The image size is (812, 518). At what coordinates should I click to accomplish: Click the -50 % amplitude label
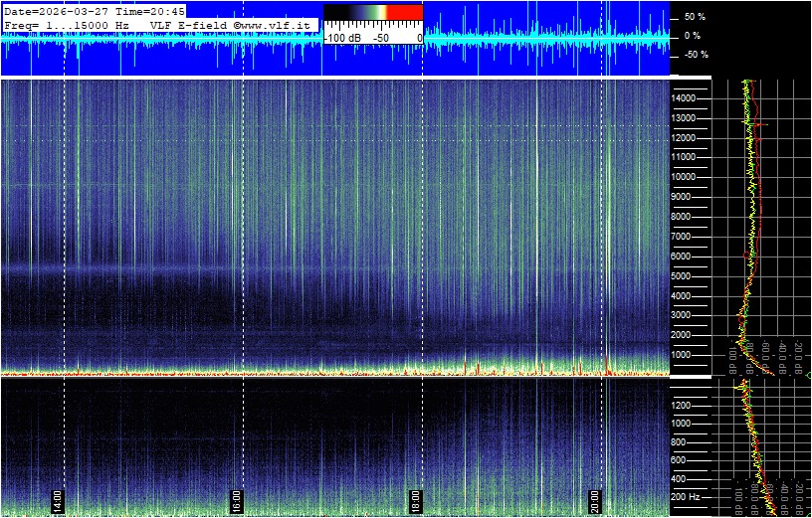click(x=695, y=55)
